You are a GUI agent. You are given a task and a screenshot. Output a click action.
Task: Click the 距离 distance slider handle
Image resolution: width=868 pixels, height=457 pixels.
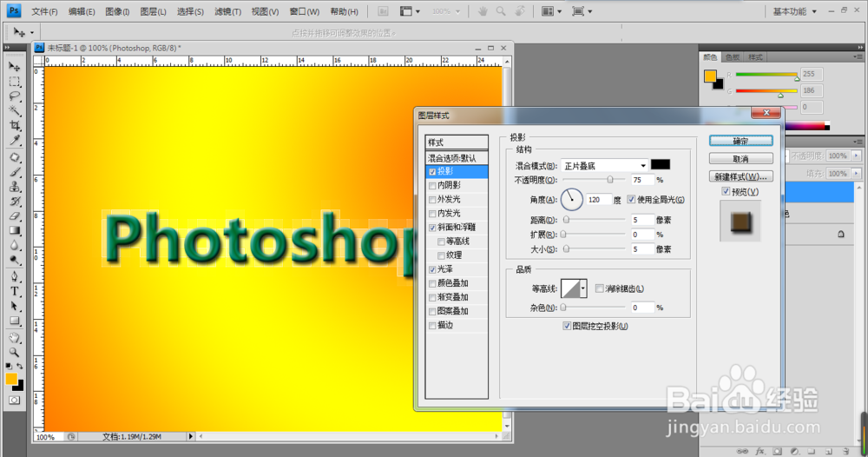pos(566,220)
